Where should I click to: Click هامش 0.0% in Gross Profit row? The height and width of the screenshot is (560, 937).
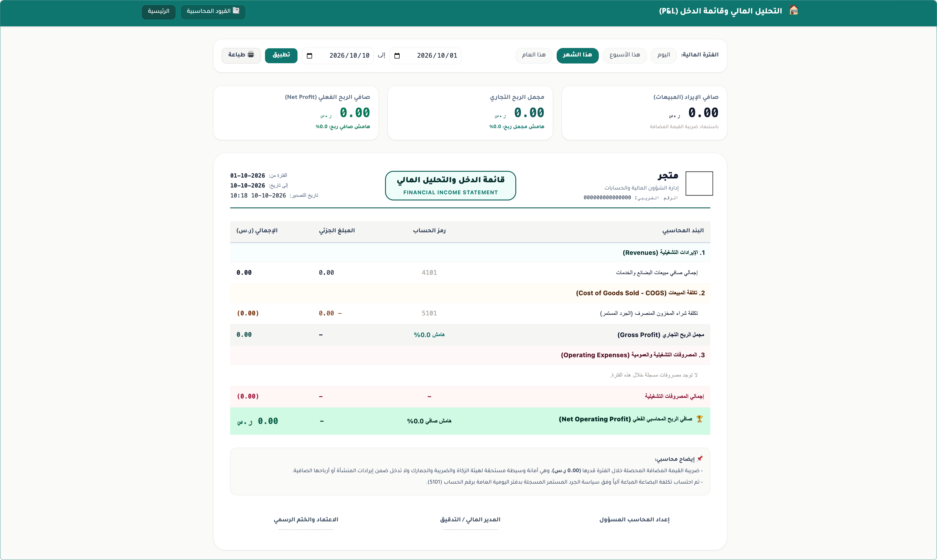coord(429,335)
